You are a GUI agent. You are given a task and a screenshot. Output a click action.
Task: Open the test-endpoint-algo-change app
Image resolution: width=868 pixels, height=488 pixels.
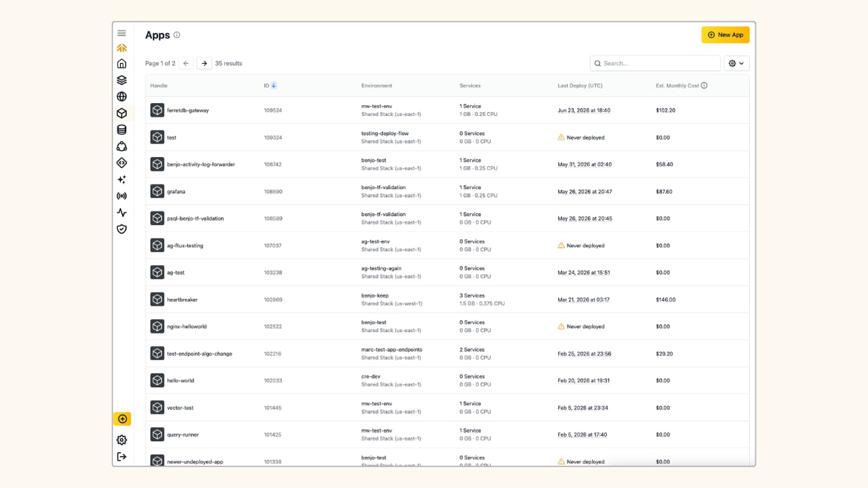point(199,354)
